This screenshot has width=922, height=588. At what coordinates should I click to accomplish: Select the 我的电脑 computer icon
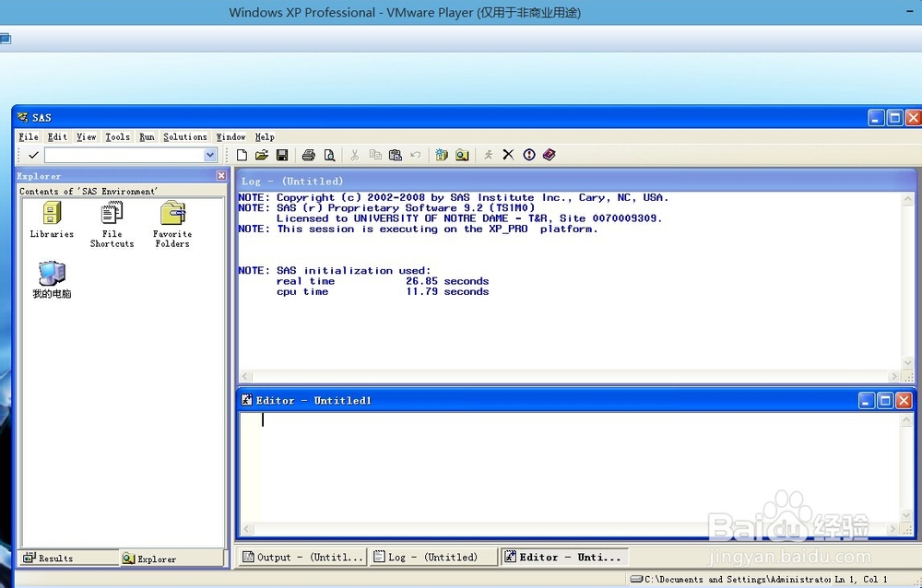(52, 280)
